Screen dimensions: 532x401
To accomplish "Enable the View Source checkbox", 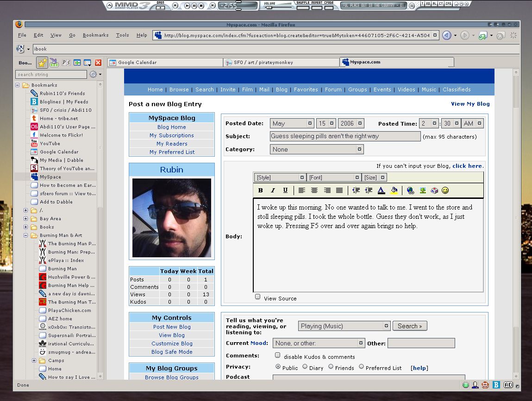I will pyautogui.click(x=258, y=297).
